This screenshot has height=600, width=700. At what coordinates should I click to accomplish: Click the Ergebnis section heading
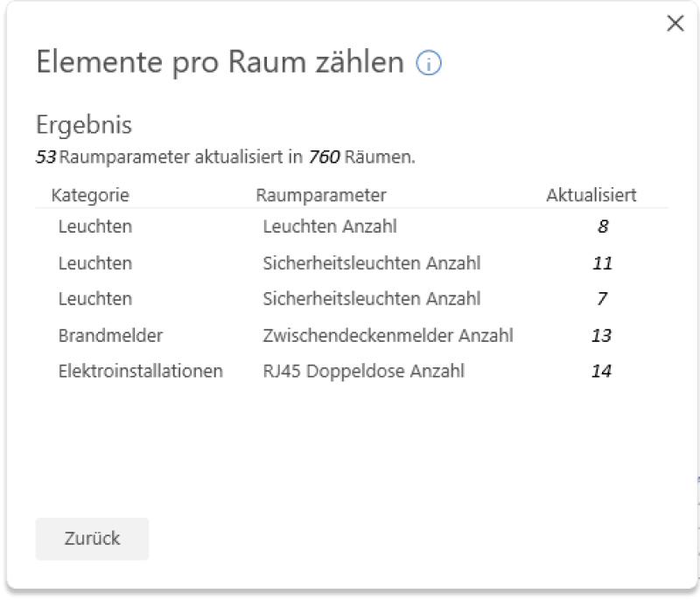click(x=84, y=125)
